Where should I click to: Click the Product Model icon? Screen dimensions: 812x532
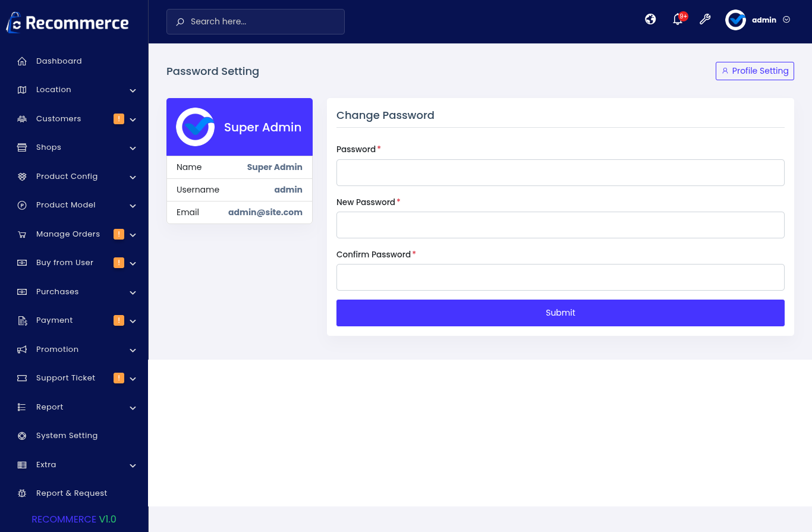click(x=22, y=205)
